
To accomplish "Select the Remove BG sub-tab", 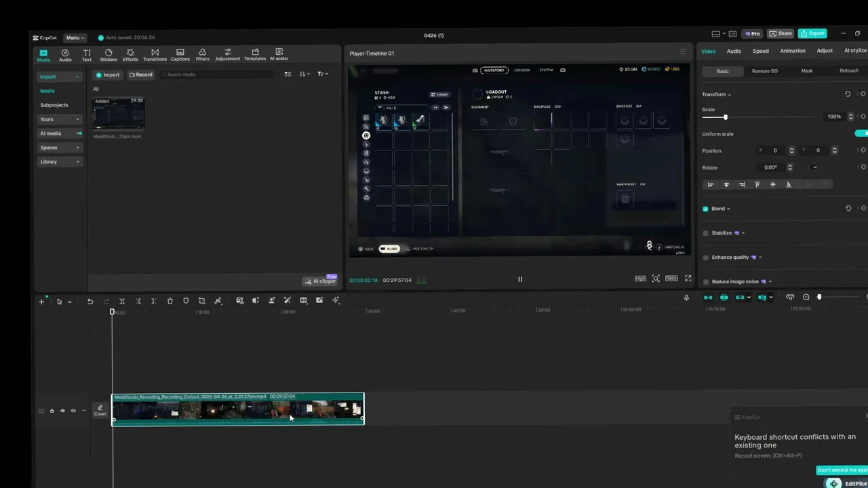I will click(x=765, y=70).
